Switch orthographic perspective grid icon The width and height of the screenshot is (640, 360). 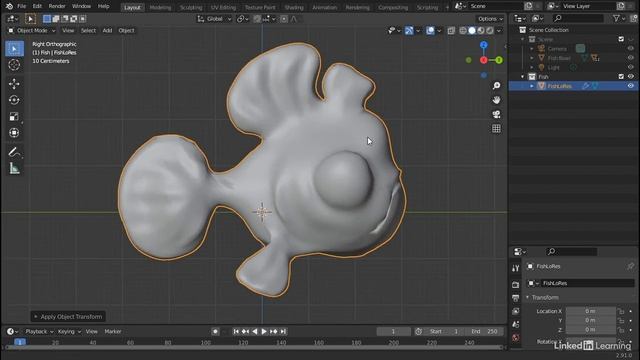tap(496, 129)
